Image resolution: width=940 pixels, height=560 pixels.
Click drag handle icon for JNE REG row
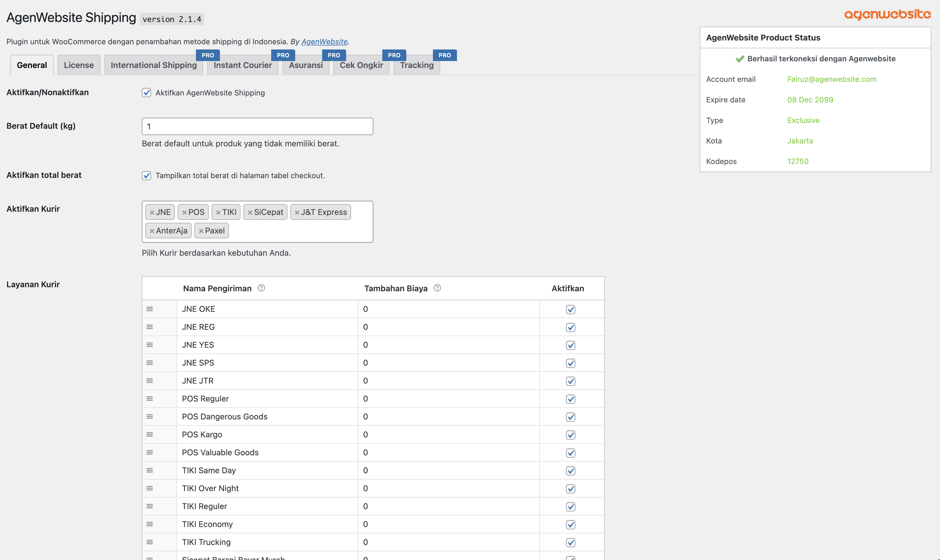(150, 327)
